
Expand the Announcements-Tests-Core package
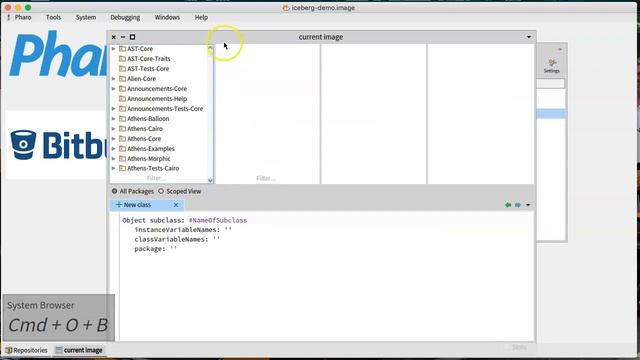click(x=113, y=109)
